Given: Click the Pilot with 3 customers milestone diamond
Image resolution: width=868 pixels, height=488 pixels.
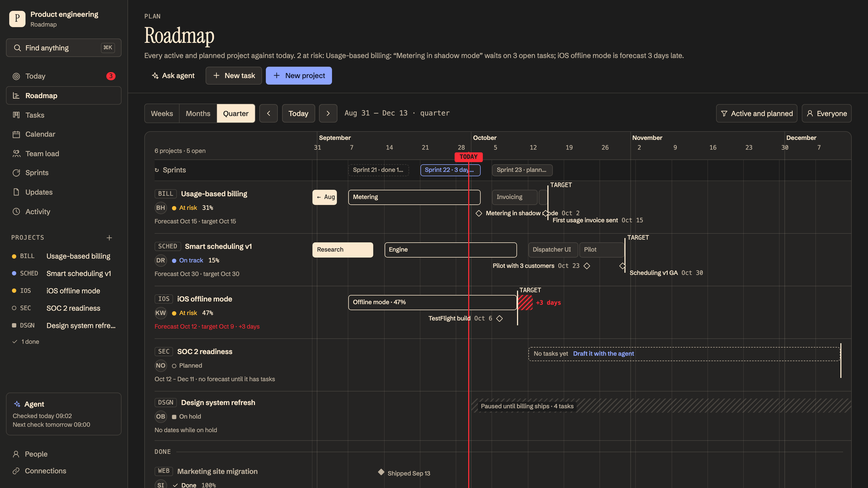Looking at the screenshot, I should (x=587, y=266).
